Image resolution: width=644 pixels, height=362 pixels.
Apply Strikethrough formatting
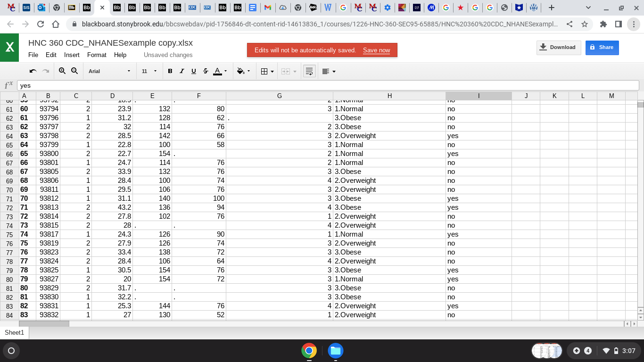(205, 71)
